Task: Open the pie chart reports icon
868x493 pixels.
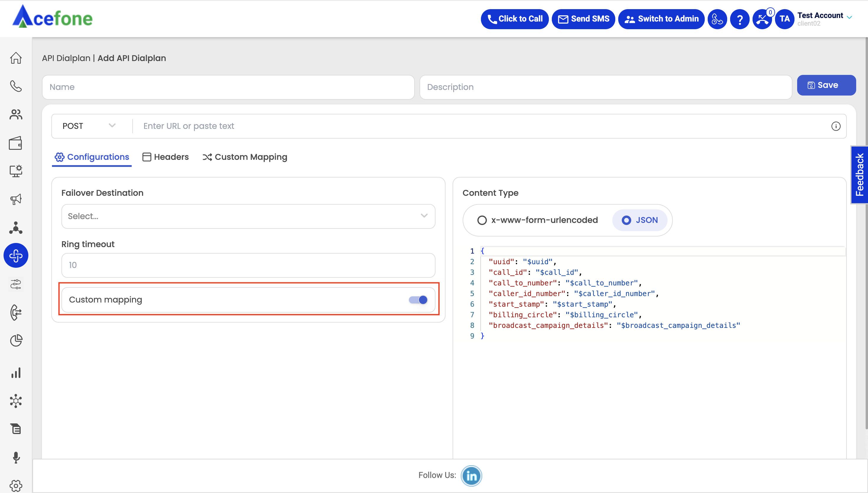Action: [16, 340]
